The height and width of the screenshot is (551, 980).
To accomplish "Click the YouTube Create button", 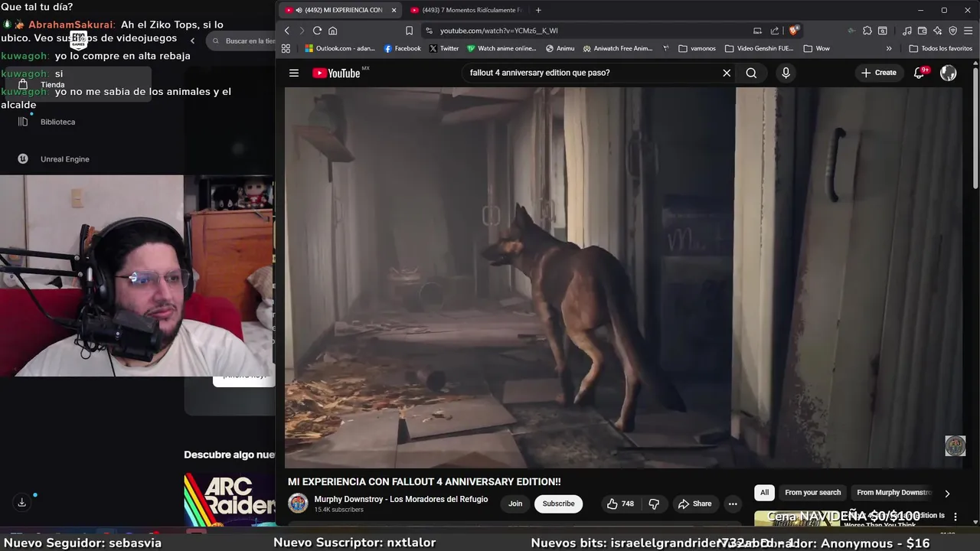I will point(878,73).
